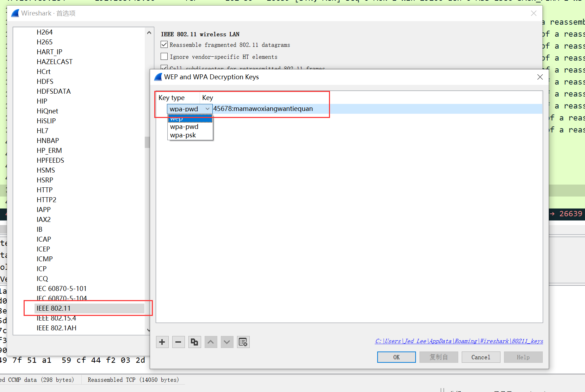Select IAPP in the protocol list
The height and width of the screenshot is (392, 585).
coord(44,210)
